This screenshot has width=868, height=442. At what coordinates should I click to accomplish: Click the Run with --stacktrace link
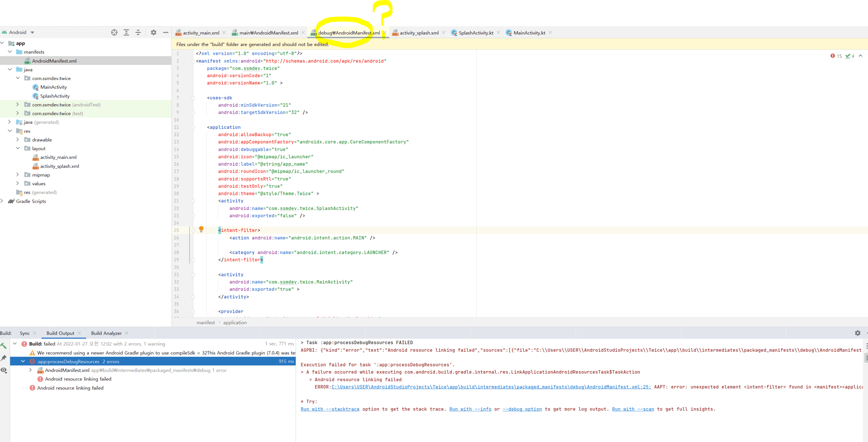[330, 409]
